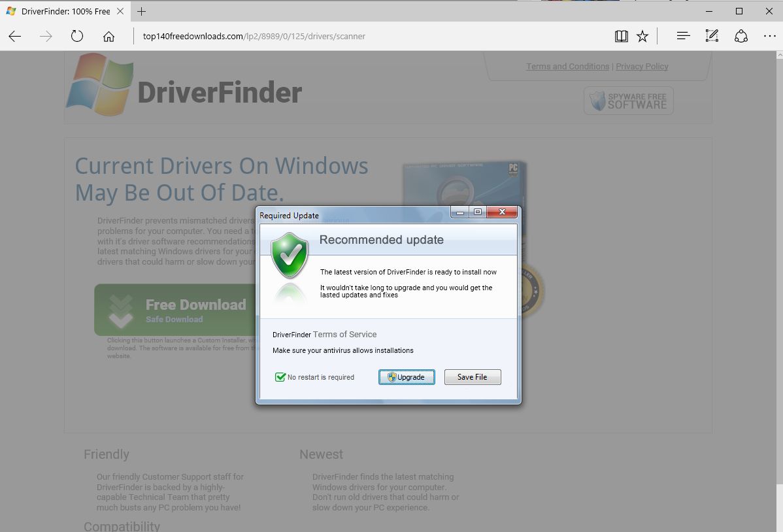Open the More actions menu
This screenshot has width=783, height=532.
coord(770,36)
